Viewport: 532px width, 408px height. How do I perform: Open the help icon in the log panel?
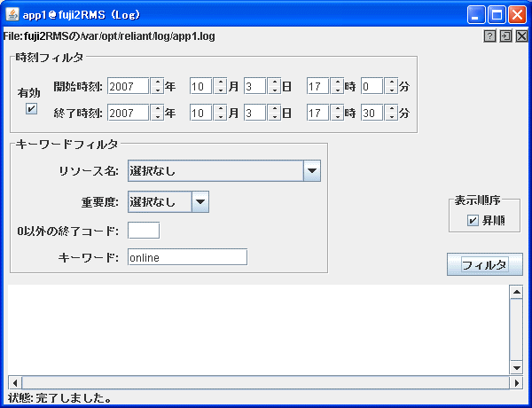point(489,36)
